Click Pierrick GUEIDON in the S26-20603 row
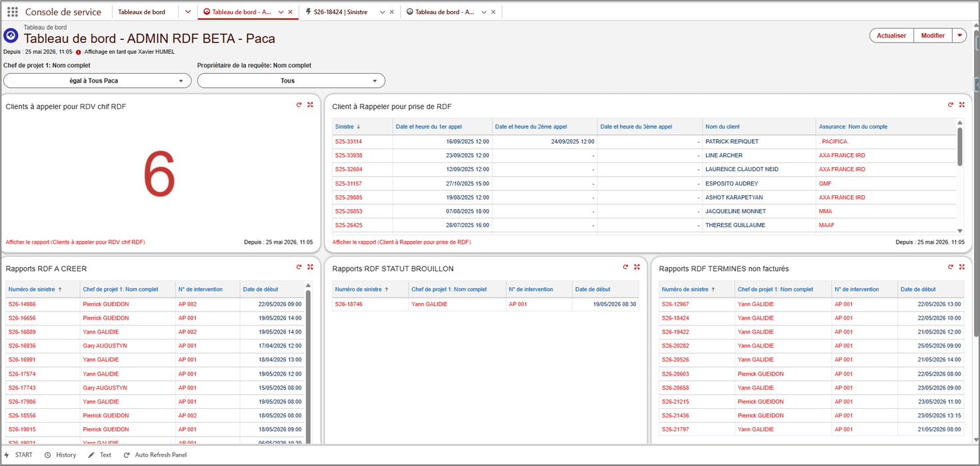The image size is (980, 466). (x=760, y=374)
